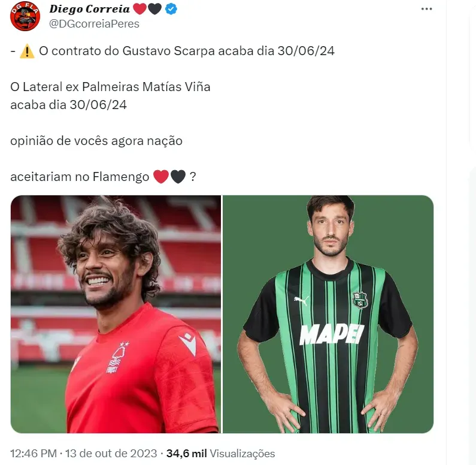Click the 12:46 PM timestamp
The height and width of the screenshot is (465, 476).
click(34, 454)
